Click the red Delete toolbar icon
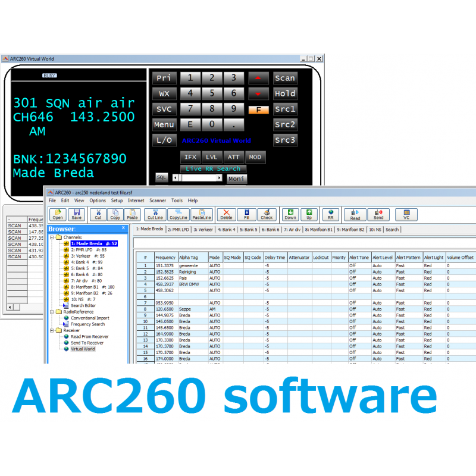476x476 pixels. tap(226, 214)
